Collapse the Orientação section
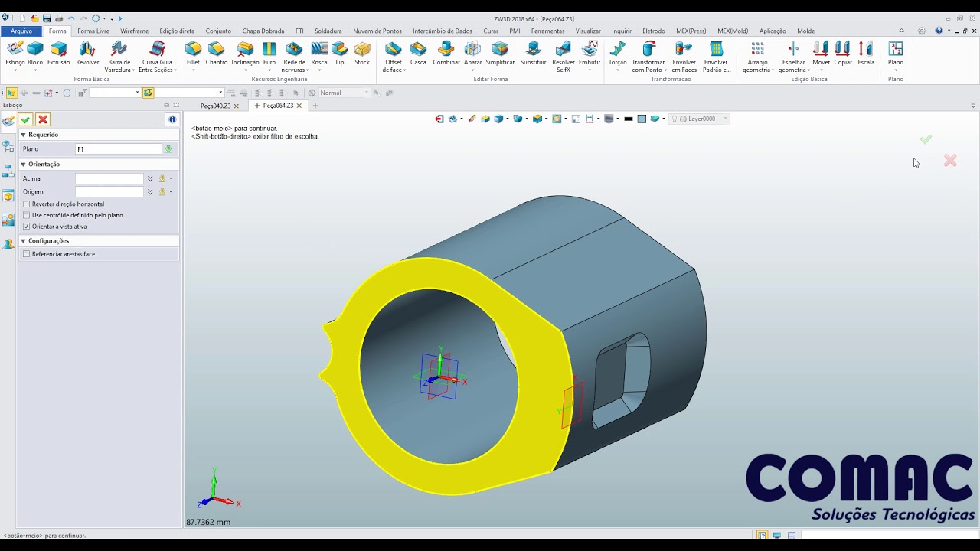This screenshot has height=551, width=980. pos(23,165)
